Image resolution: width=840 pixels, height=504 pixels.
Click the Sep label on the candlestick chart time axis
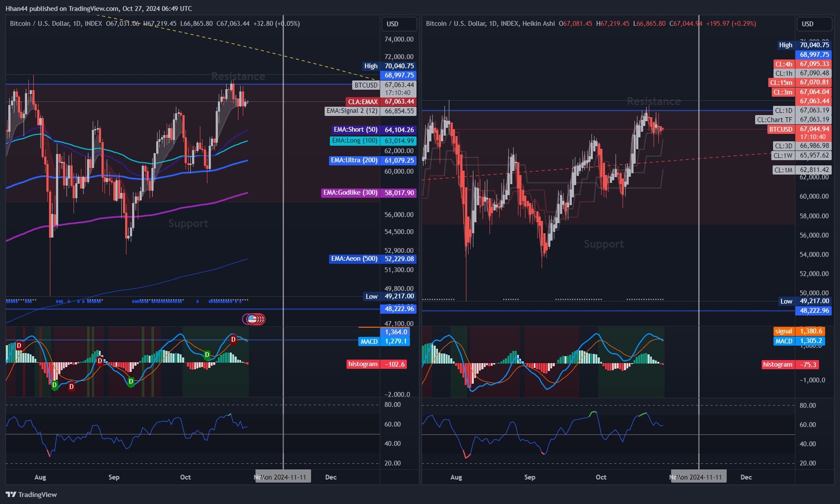click(114, 477)
